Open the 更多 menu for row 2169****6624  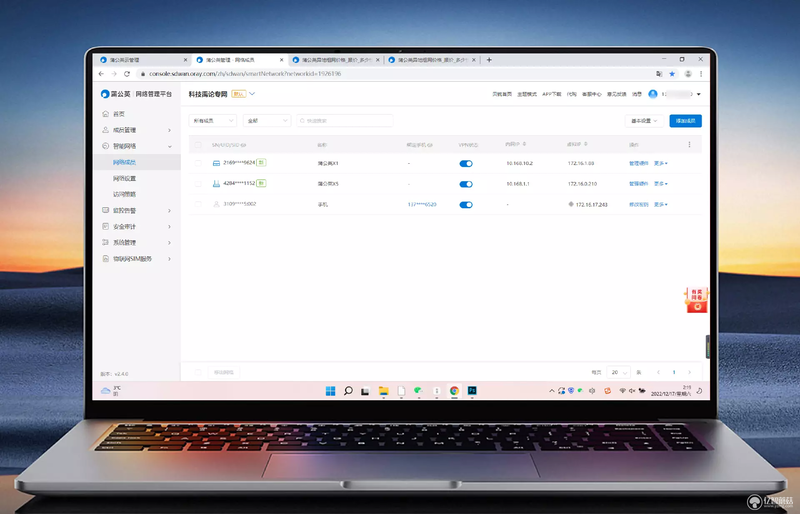[x=661, y=163]
